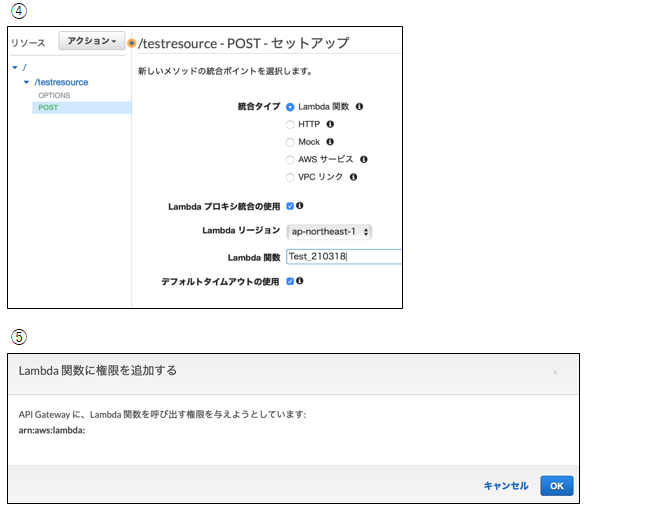Choose the AWS サービス integration type
The image size is (665, 509).
(x=290, y=160)
